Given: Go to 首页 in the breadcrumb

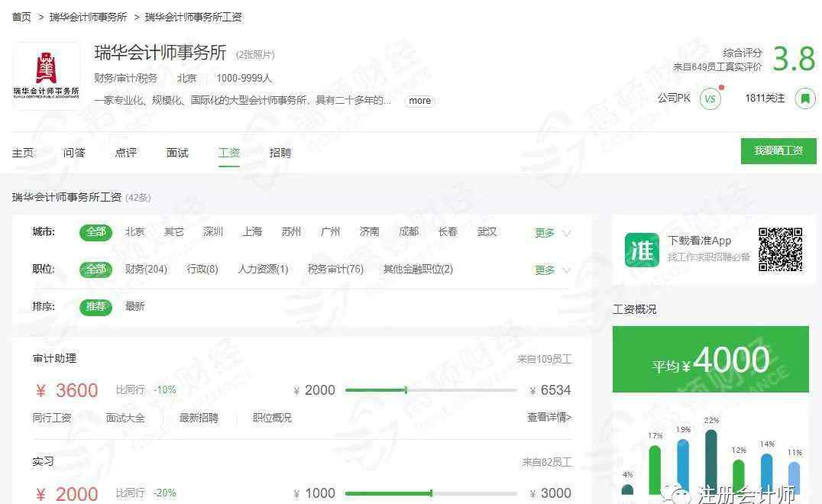Looking at the screenshot, I should pos(21,18).
